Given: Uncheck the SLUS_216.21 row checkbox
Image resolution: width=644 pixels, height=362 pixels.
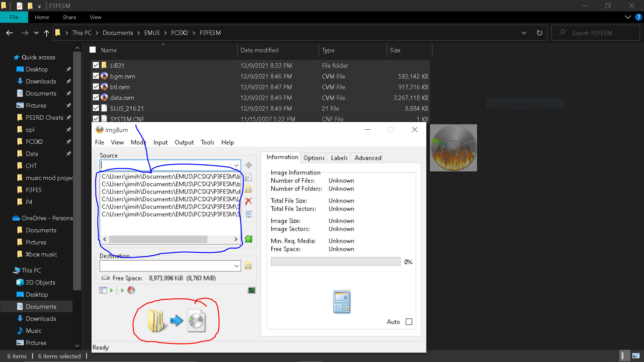Looking at the screenshot, I should pos(96,108).
